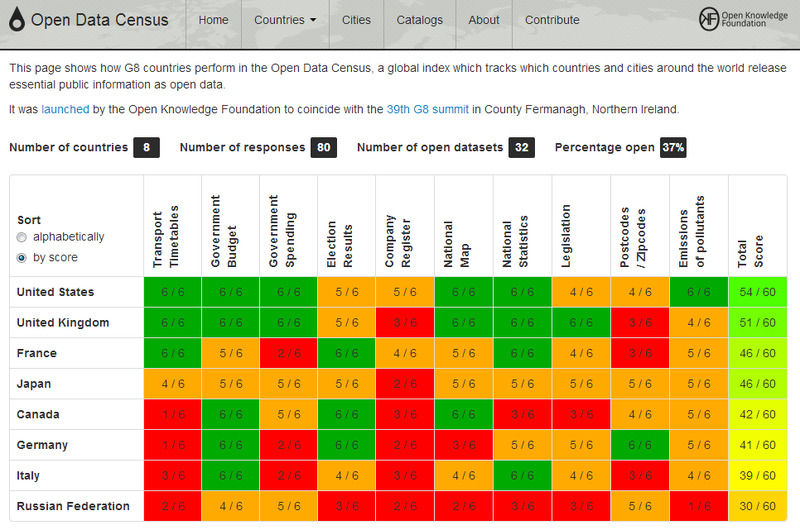Select the alphabetically sort radio button

point(22,237)
